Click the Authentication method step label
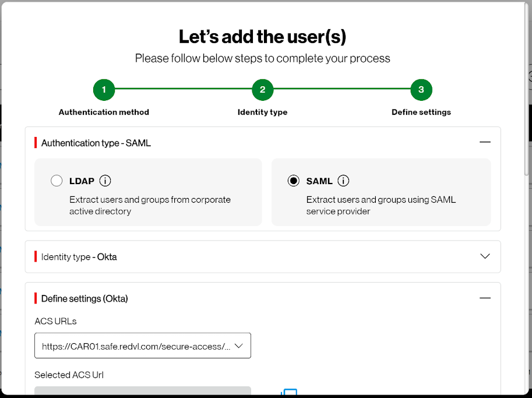Image resolution: width=532 pixels, height=398 pixels. (x=104, y=112)
